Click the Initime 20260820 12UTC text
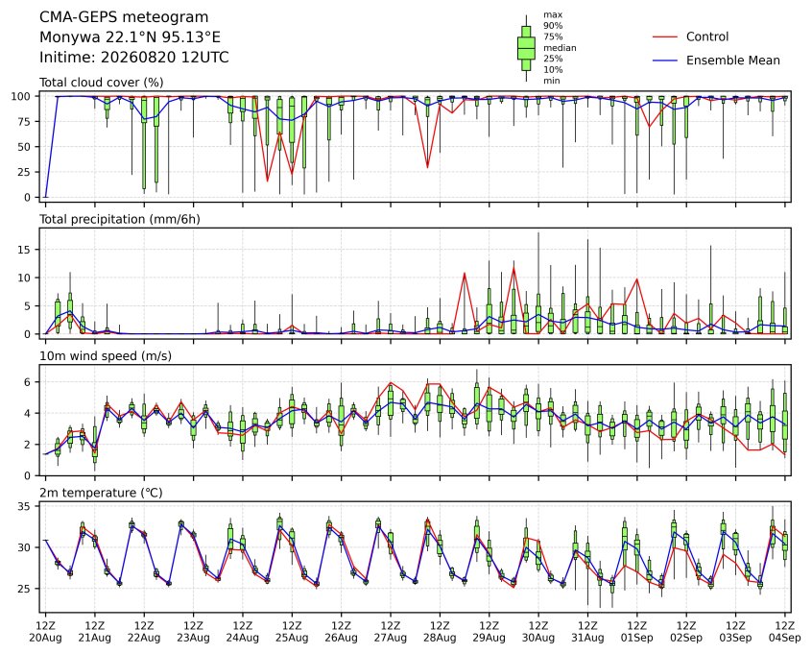Image resolution: width=812 pixels, height=654 pixels. coord(134,57)
